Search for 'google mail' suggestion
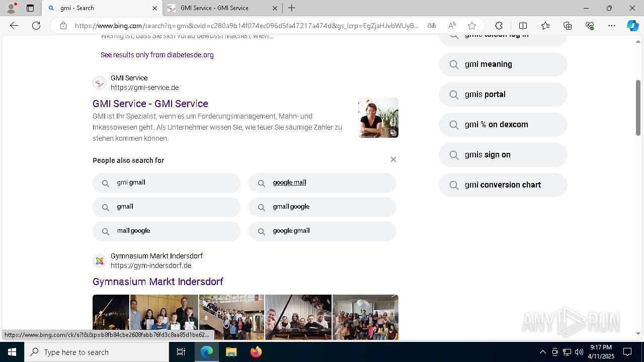Screen dimensions: 644x362 [323, 183]
